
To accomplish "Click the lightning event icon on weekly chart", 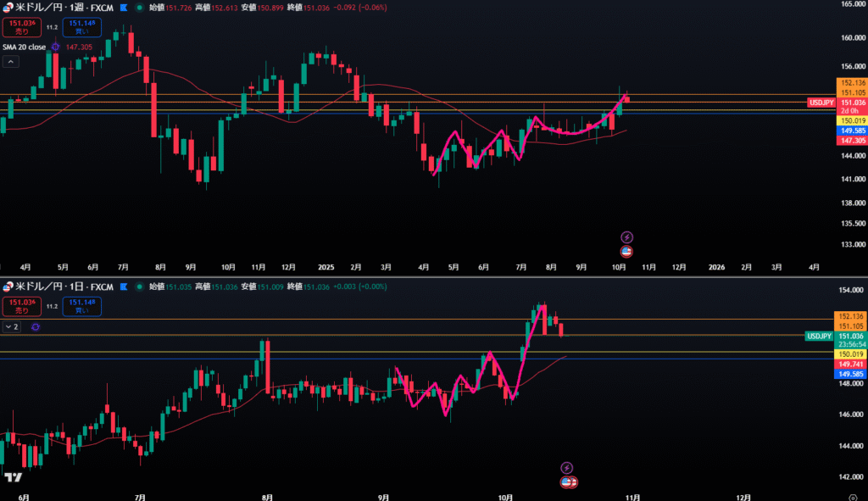I will pyautogui.click(x=627, y=237).
